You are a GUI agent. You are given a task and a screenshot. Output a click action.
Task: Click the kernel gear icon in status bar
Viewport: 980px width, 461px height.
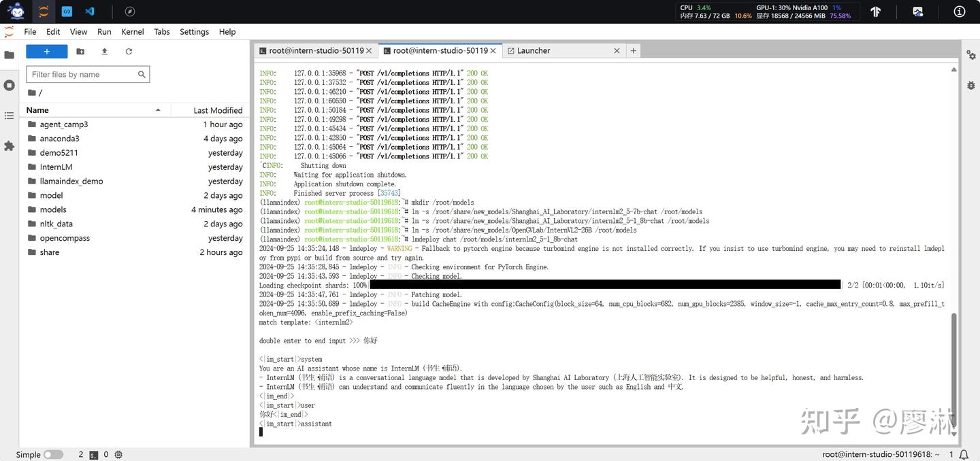click(118, 455)
